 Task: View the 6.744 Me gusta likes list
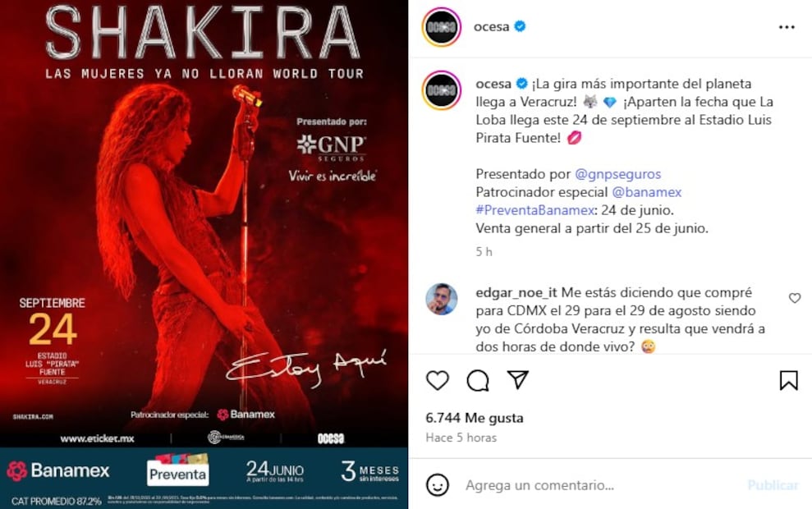click(475, 418)
